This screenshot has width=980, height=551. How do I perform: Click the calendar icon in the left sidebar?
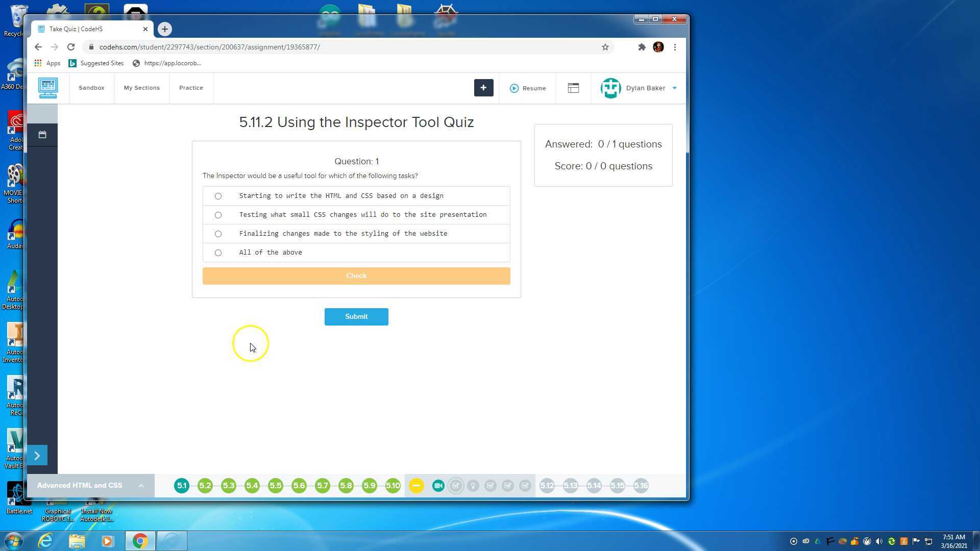tap(42, 134)
